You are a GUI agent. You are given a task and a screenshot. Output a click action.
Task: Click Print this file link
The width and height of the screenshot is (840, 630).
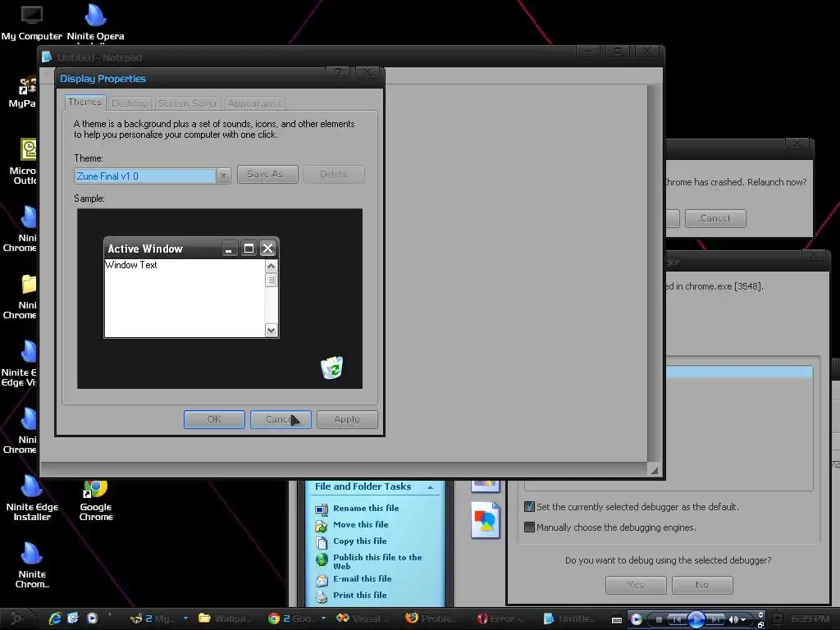pos(359,596)
